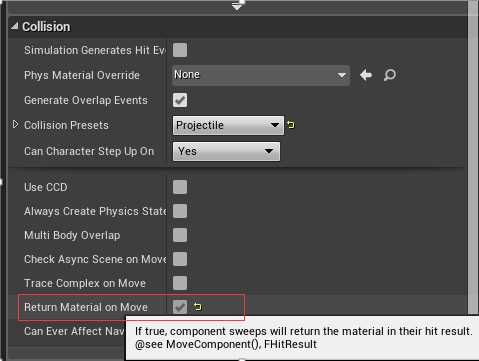Select the Always Create Physics State label
The height and width of the screenshot is (361, 479).
point(95,211)
